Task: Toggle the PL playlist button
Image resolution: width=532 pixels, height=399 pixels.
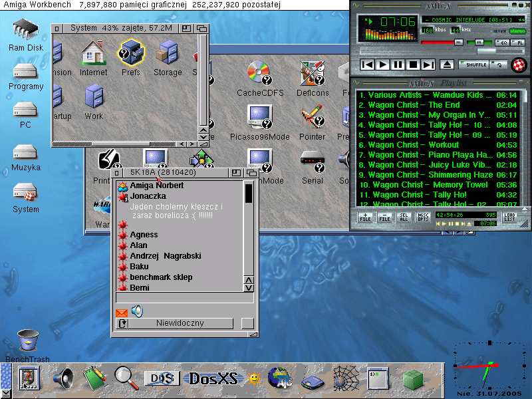Action: [518, 43]
